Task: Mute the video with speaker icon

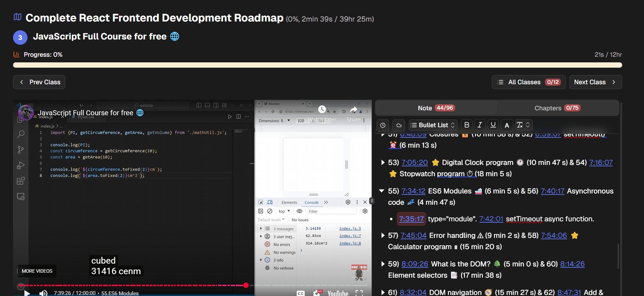Action: 43,293
